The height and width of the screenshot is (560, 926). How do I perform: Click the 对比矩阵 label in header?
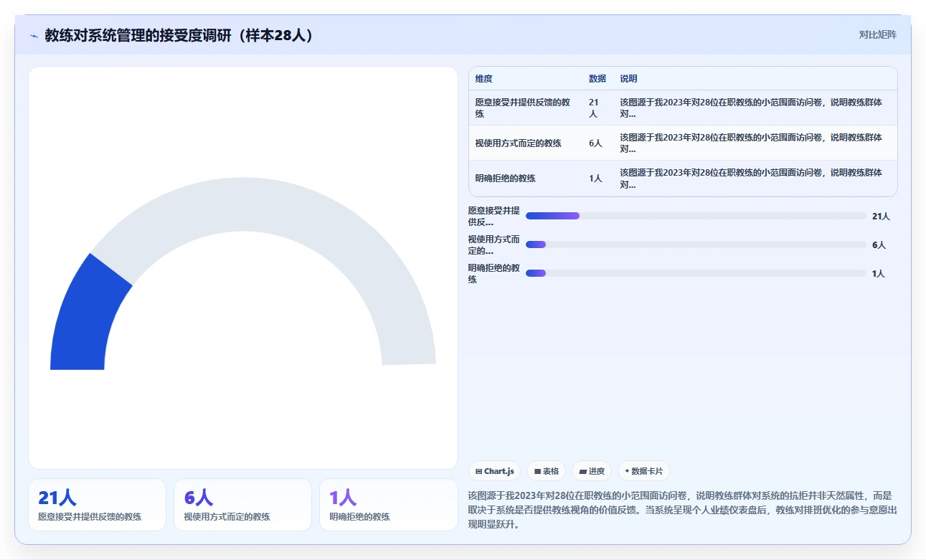(878, 34)
